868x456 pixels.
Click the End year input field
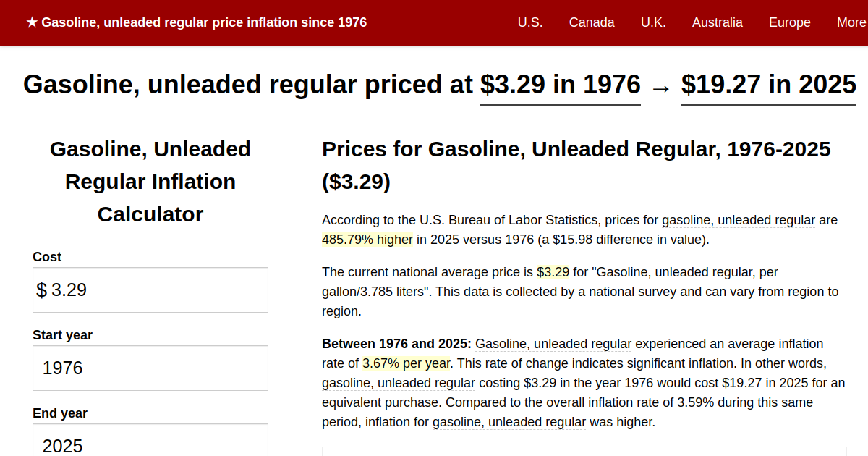[150, 444]
